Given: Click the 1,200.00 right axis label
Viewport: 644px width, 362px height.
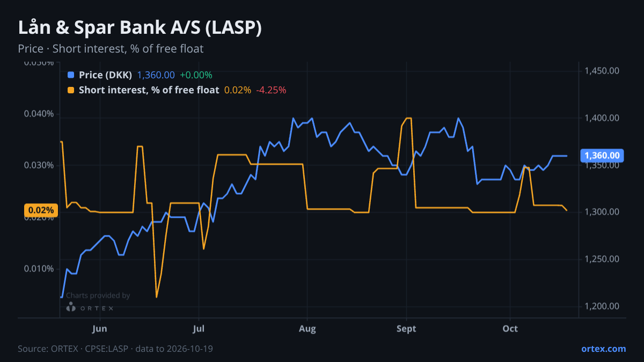Looking at the screenshot, I should [602, 307].
